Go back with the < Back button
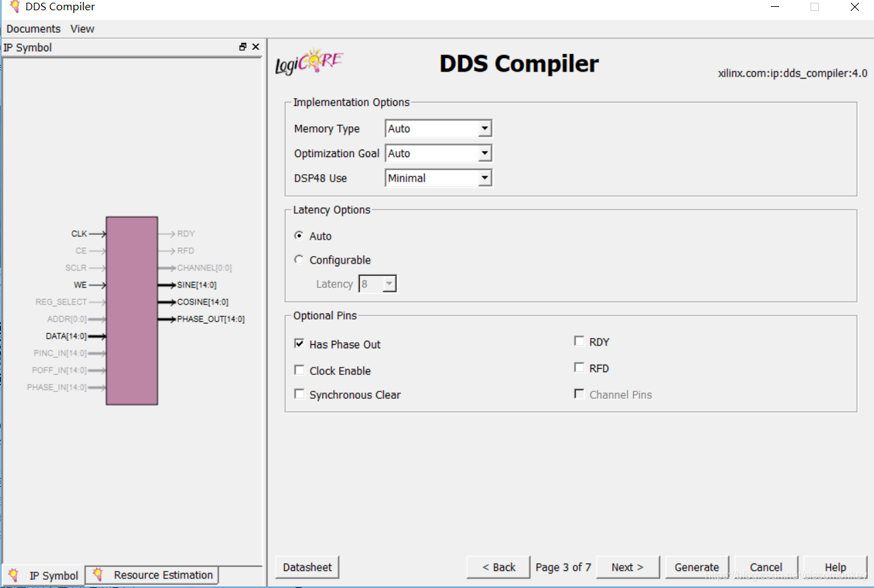Screen dimensions: 874x588 498,567
